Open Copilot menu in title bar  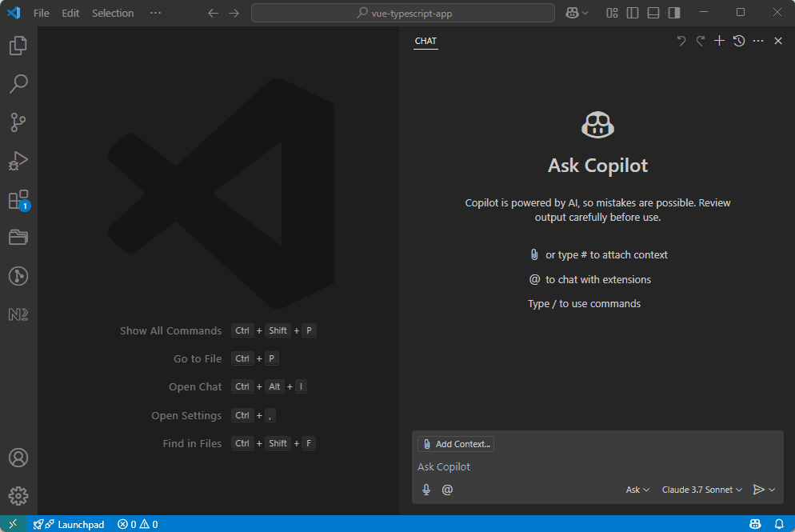tap(577, 13)
